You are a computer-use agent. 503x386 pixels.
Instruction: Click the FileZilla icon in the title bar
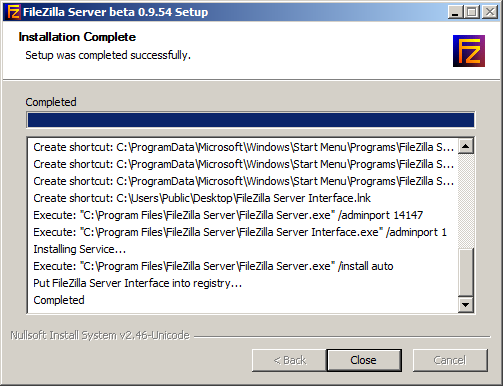tap(13, 12)
